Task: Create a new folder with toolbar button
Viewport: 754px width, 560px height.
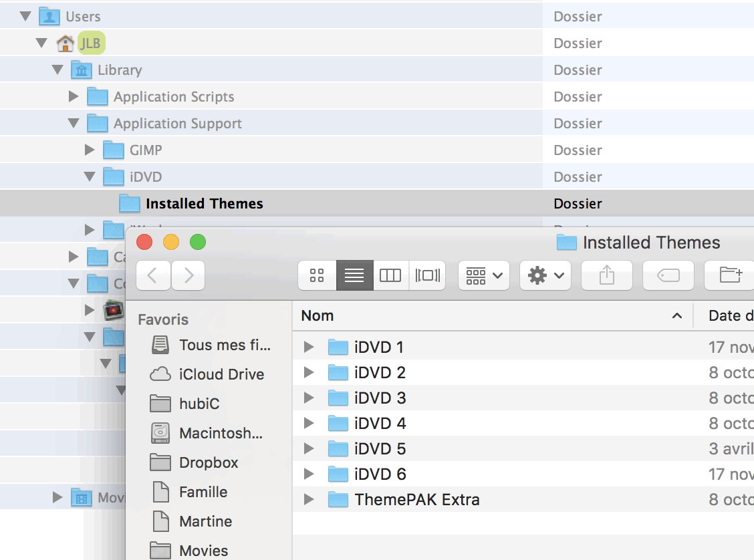Action: [x=730, y=275]
